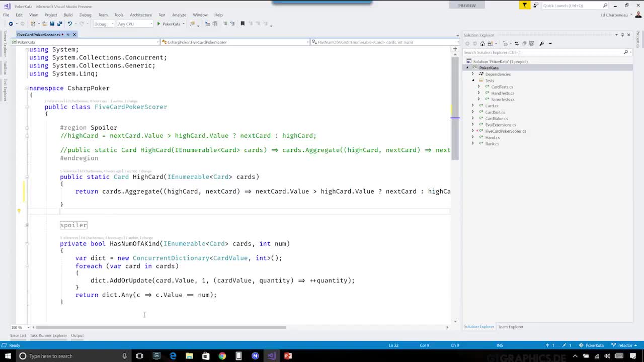Open Chrome from the taskbar
The image size is (644, 362).
(x=222, y=356)
